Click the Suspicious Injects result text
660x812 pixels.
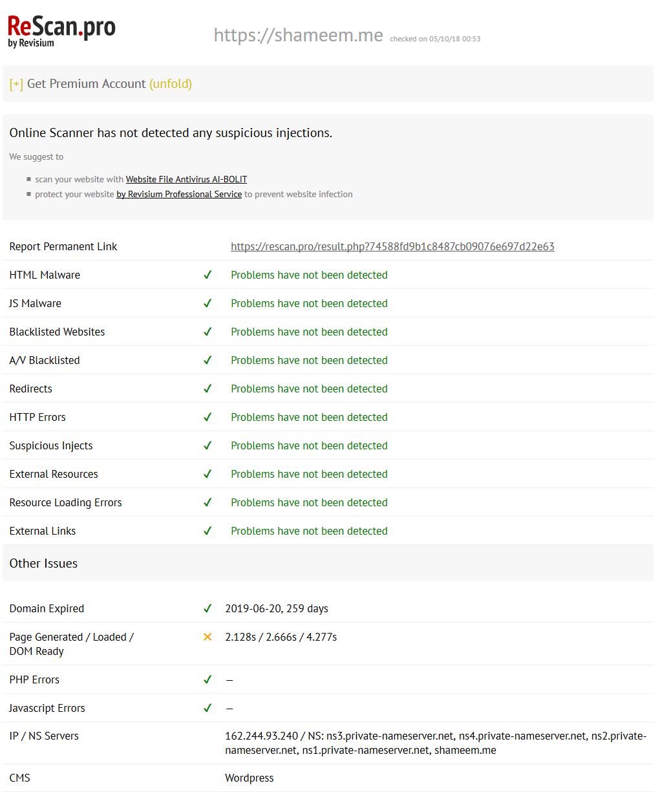coord(309,445)
